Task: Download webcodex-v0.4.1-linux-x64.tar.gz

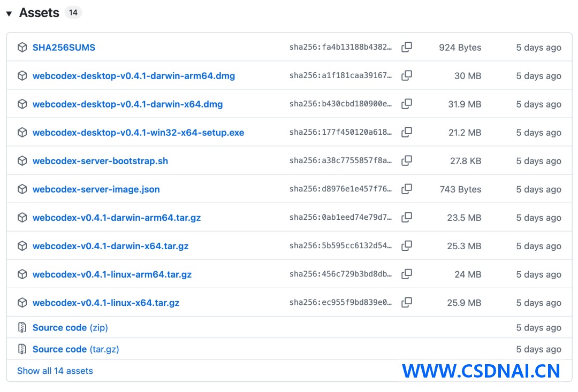Action: pyautogui.click(x=106, y=303)
